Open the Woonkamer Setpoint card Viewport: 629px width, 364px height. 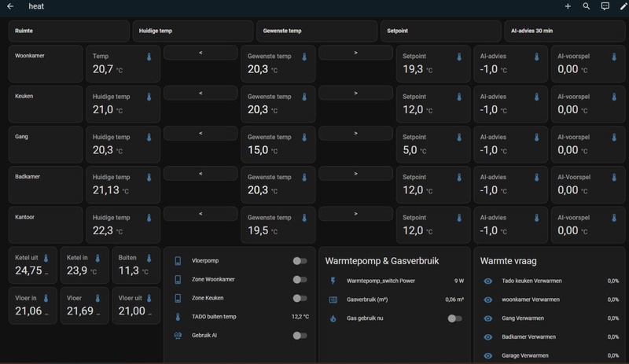point(432,64)
